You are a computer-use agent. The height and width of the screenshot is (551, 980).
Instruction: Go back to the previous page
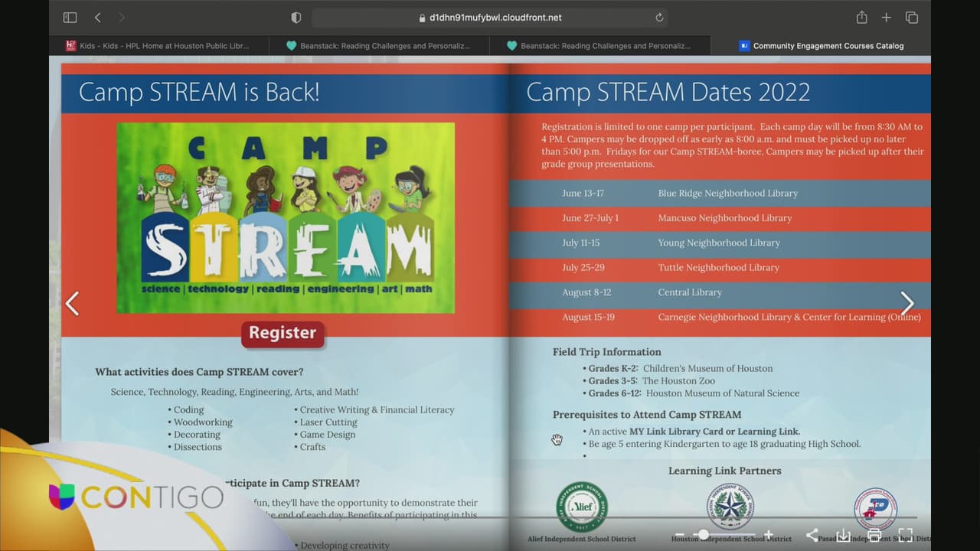point(97,18)
